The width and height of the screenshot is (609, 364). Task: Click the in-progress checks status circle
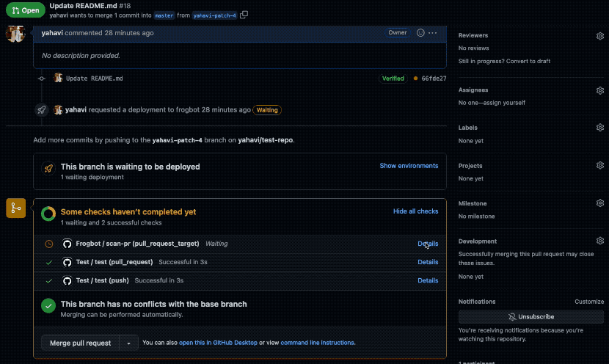48,214
